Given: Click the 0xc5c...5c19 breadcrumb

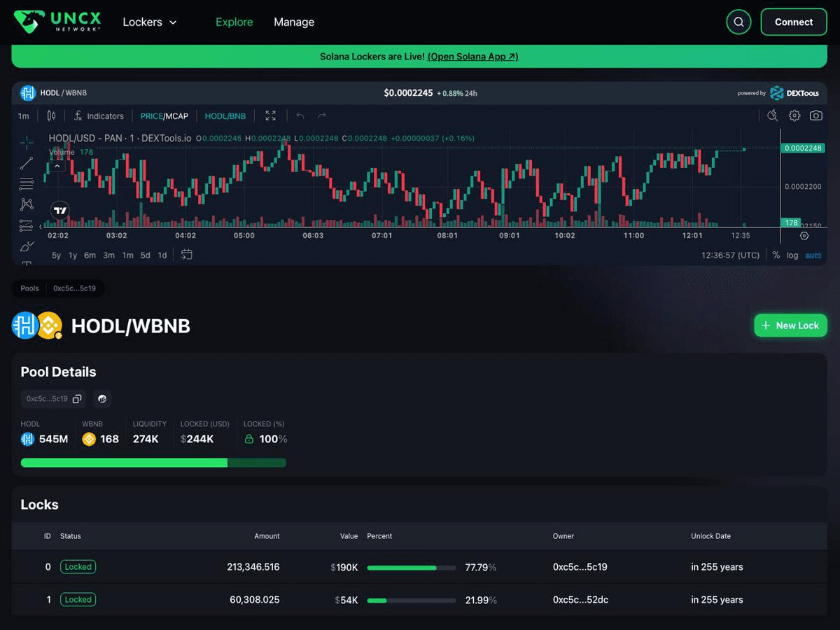Looking at the screenshot, I should click(75, 288).
